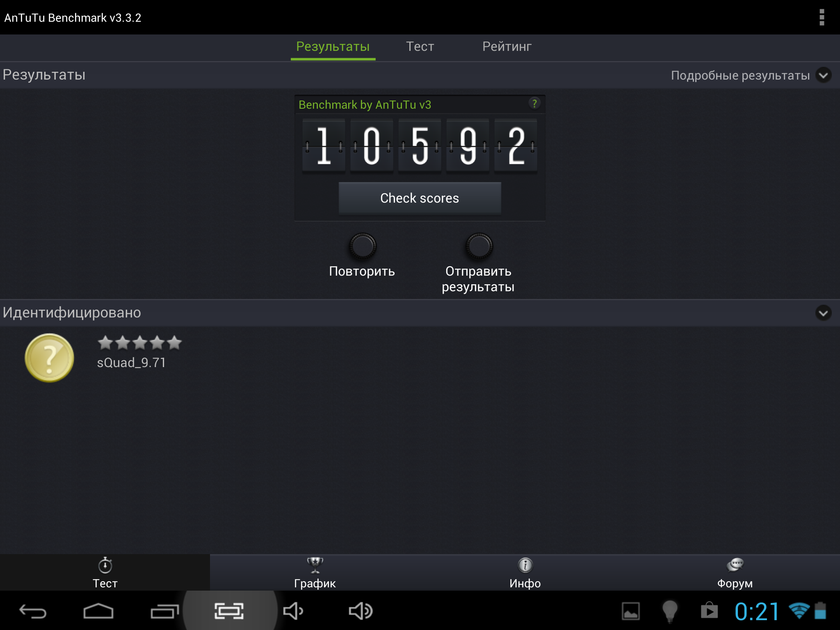Tap the Повторить round knob

pyautogui.click(x=363, y=246)
